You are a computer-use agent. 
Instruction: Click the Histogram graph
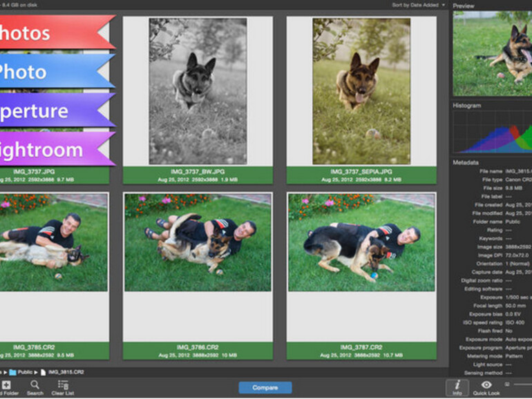click(x=493, y=133)
